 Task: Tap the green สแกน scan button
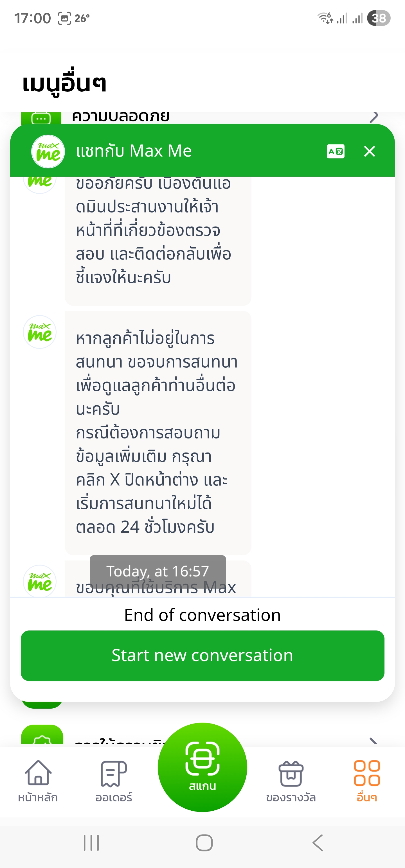[x=202, y=767]
